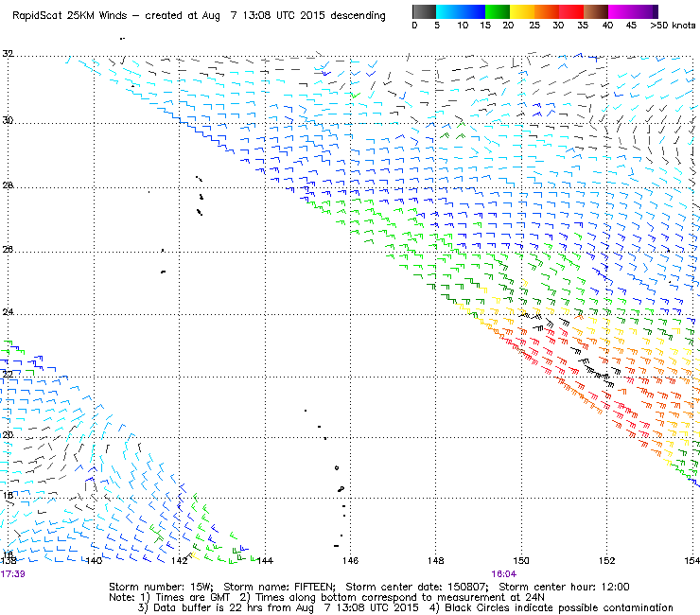Click the magenta 40-45 knots legend swatch
The image size is (700, 615).
point(621,11)
